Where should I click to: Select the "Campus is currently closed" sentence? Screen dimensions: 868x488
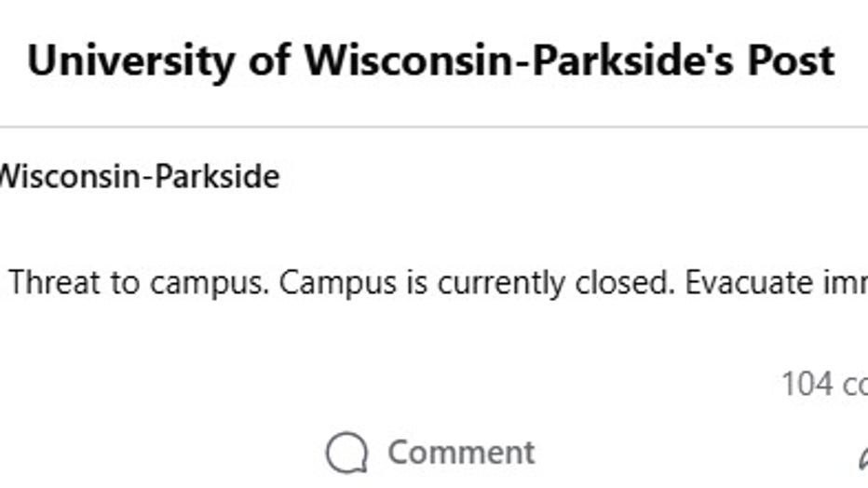[473, 283]
